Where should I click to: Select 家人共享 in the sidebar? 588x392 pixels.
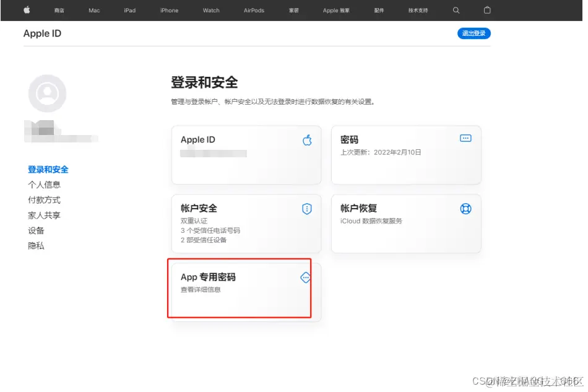[44, 216]
